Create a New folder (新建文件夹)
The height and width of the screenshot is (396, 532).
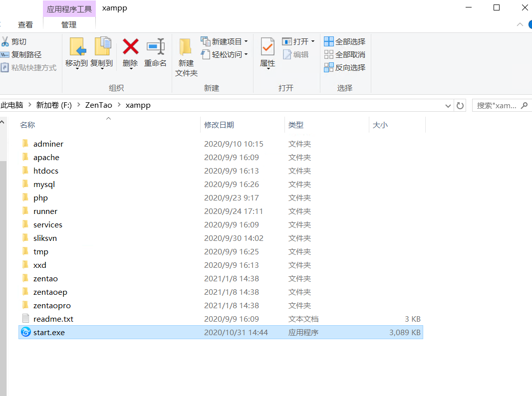coord(186,57)
